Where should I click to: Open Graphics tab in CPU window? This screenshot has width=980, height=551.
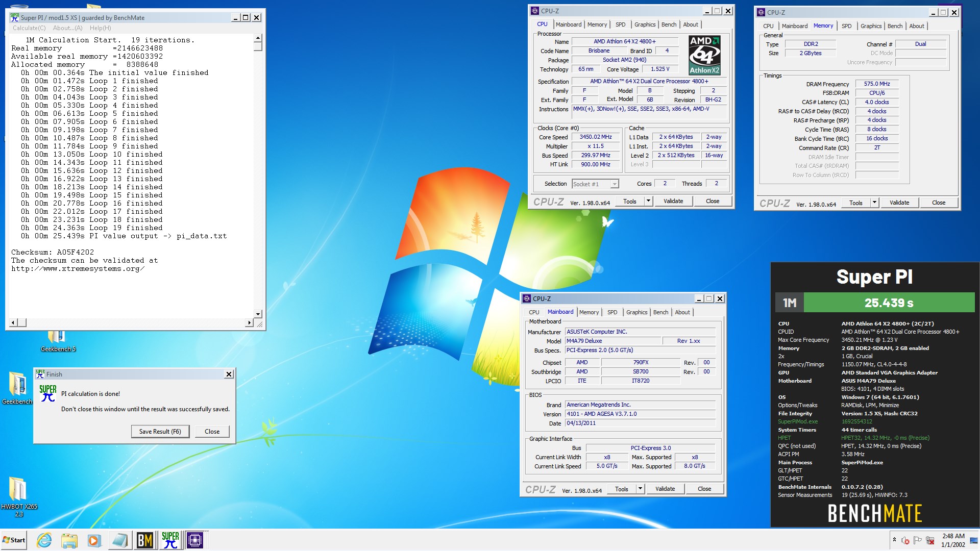point(645,24)
